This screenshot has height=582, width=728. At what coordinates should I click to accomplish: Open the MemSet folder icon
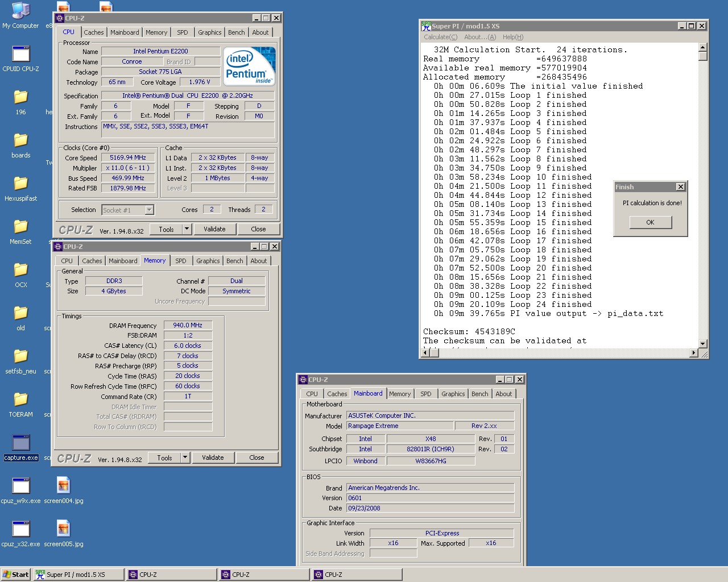[x=20, y=232]
